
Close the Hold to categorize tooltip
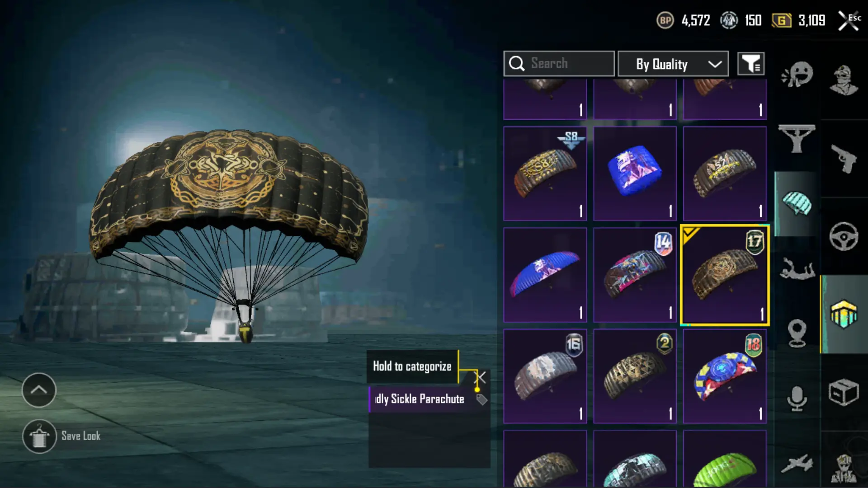[x=481, y=377]
